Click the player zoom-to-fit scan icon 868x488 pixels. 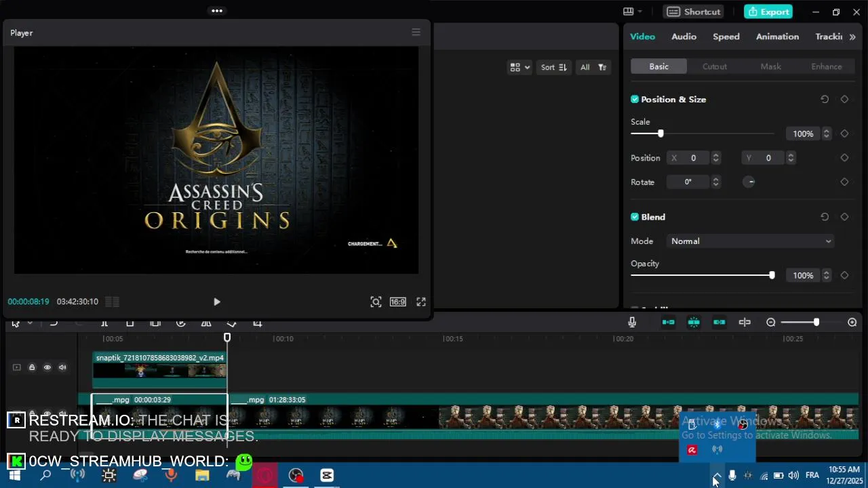click(376, 302)
